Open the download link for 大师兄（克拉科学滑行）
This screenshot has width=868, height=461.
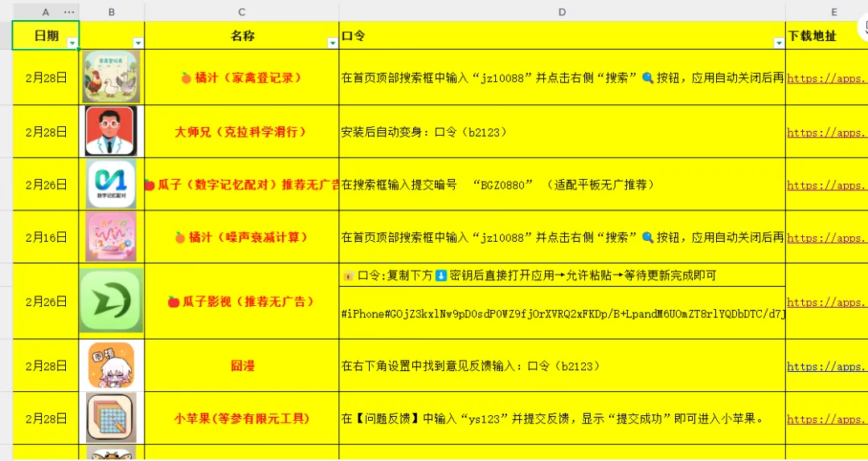[827, 133]
